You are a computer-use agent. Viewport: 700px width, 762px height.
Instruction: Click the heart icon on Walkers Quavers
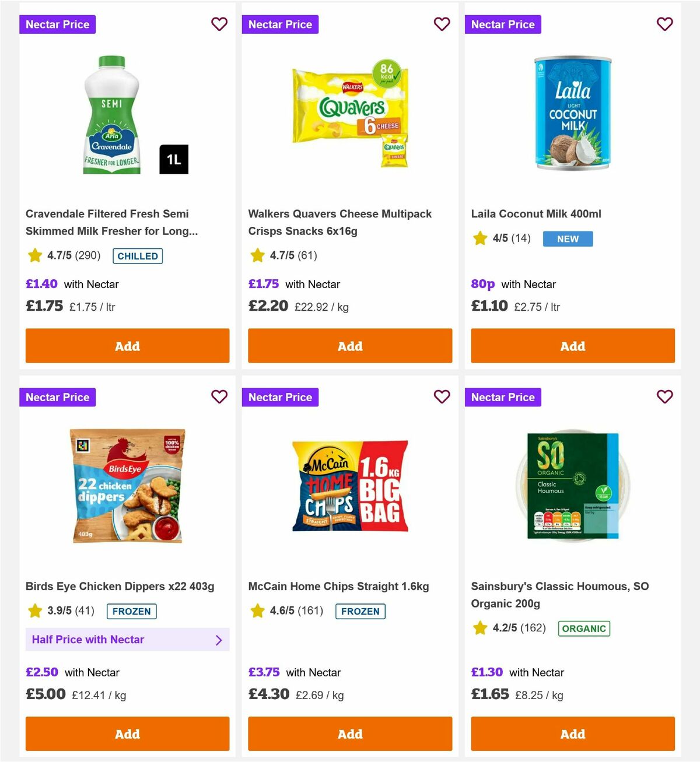[x=442, y=24]
